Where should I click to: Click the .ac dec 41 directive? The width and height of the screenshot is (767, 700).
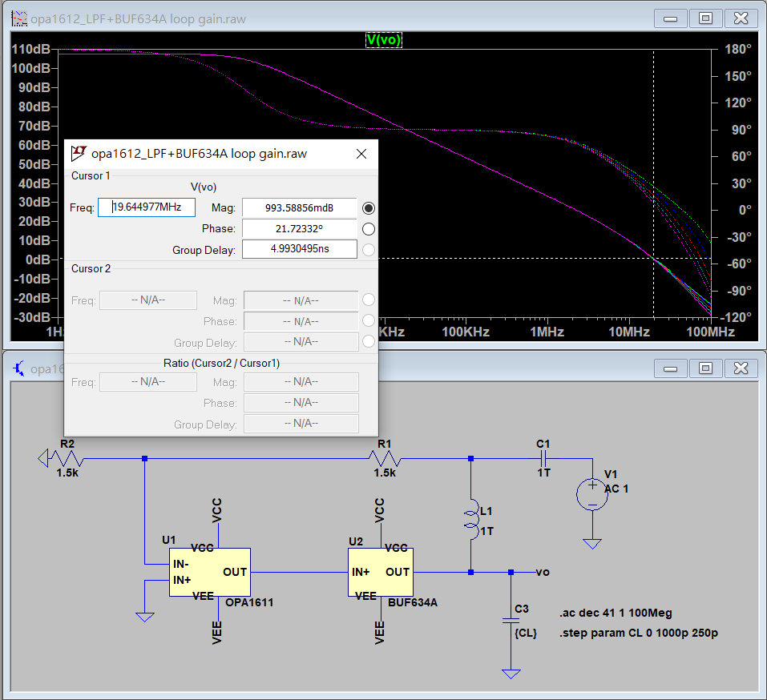[x=616, y=613]
